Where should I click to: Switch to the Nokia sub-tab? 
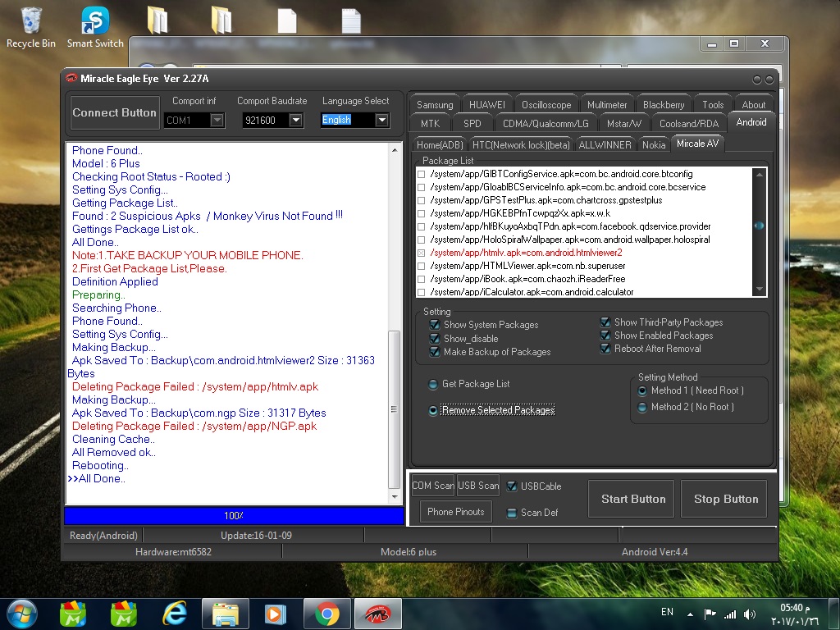(654, 144)
